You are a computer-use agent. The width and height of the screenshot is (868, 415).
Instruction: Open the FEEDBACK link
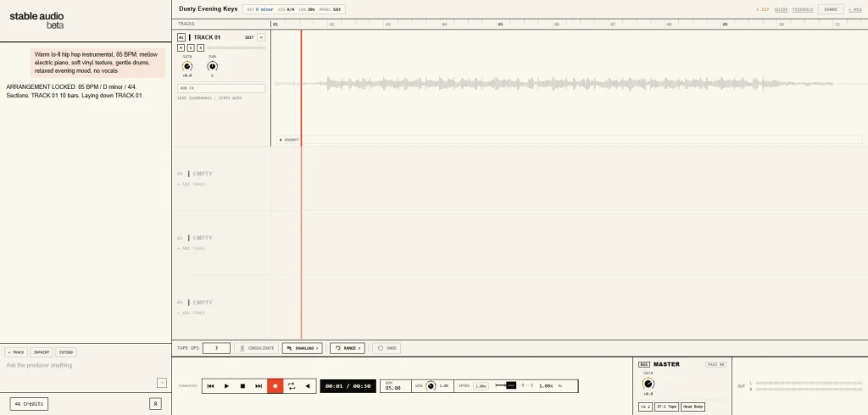point(803,9)
